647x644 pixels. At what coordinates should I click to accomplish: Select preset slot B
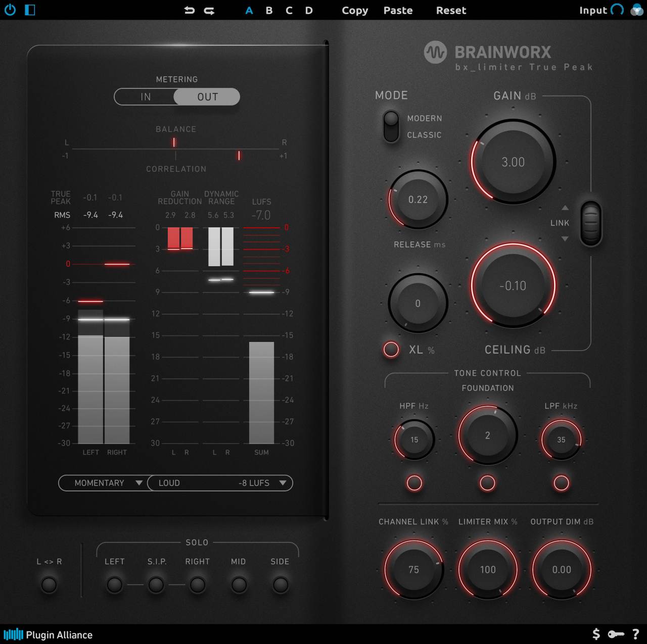(269, 10)
